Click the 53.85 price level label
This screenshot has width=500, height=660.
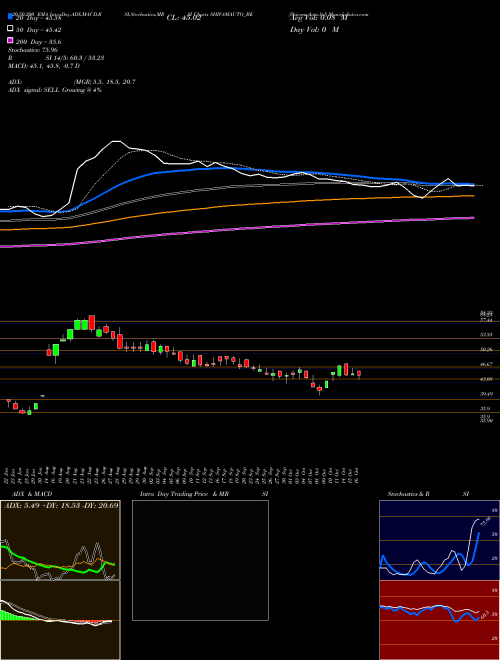pyautogui.click(x=486, y=335)
